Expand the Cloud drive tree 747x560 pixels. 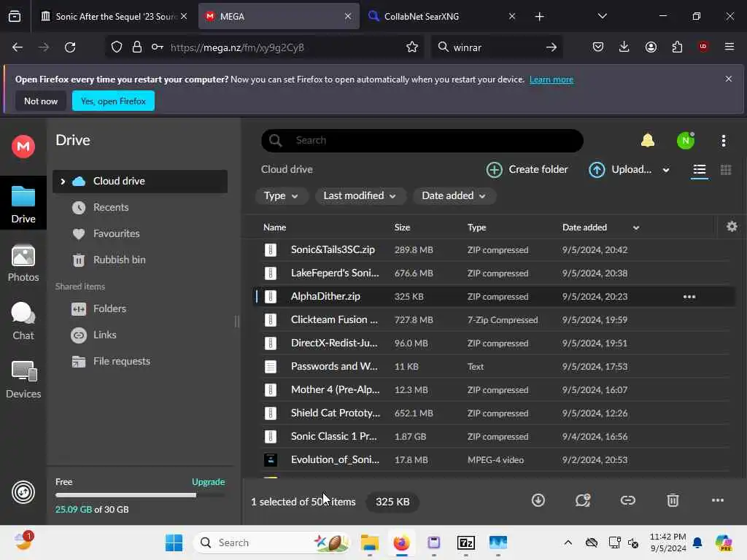63,182
